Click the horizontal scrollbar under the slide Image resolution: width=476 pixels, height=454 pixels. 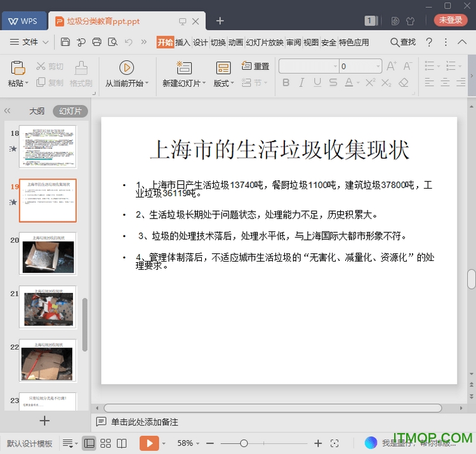point(272,408)
